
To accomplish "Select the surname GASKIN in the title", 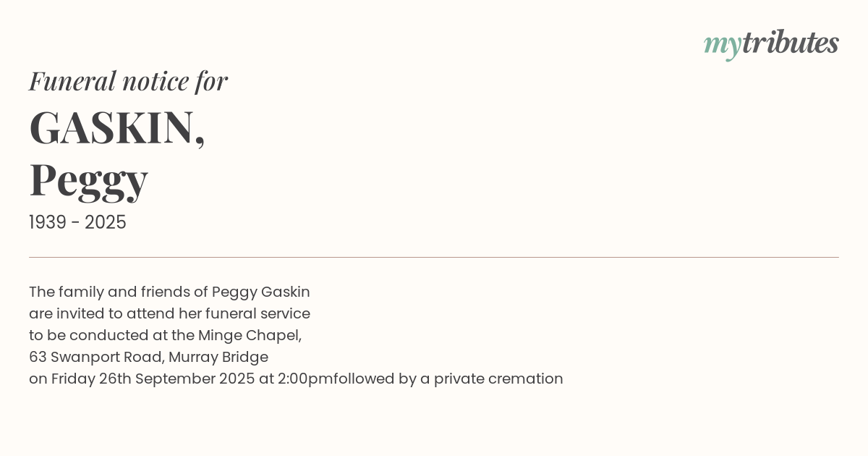I will coord(113,128).
